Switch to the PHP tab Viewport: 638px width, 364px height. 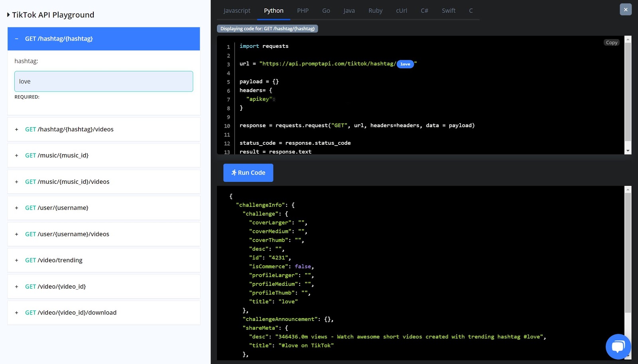click(x=303, y=11)
